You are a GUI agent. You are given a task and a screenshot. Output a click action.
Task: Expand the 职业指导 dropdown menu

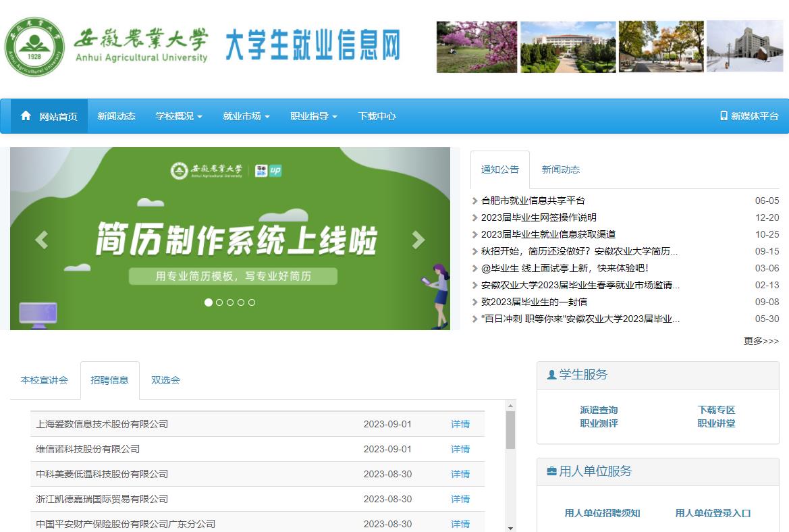[314, 116]
